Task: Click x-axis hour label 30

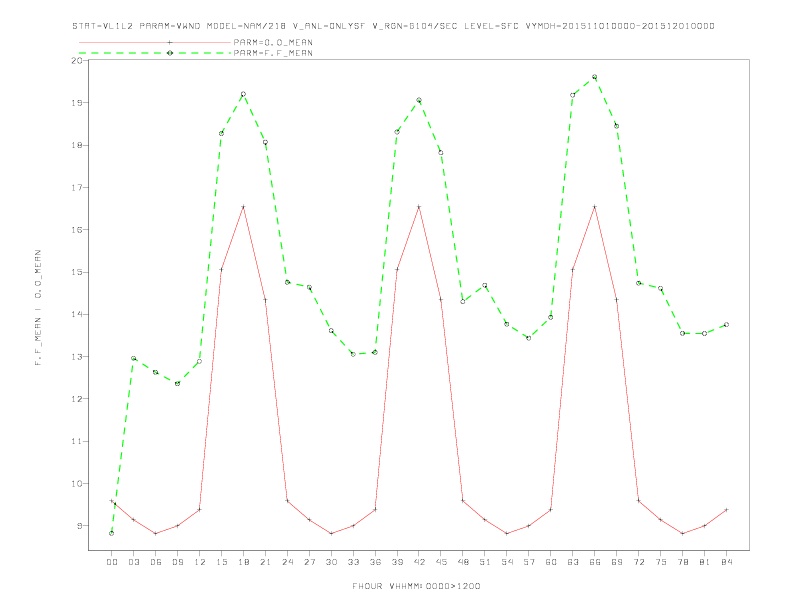Action: (x=331, y=562)
